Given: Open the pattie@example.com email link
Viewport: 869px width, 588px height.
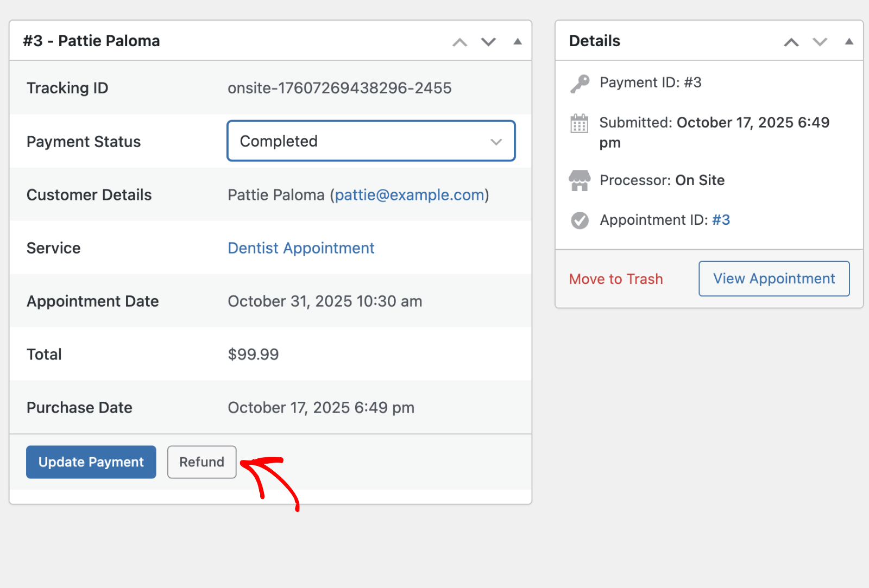Looking at the screenshot, I should 410,195.
